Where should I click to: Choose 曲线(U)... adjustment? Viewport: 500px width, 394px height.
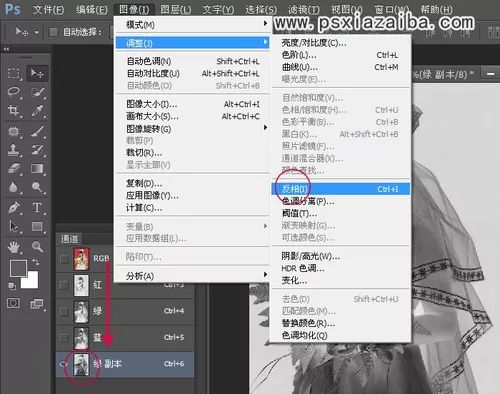tap(341, 67)
